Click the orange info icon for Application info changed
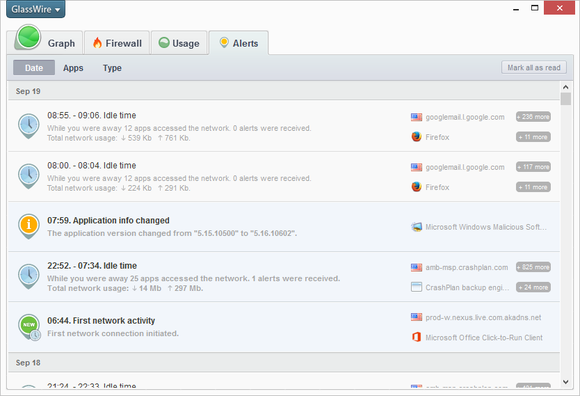This screenshot has height=396, width=580. pyautogui.click(x=29, y=226)
